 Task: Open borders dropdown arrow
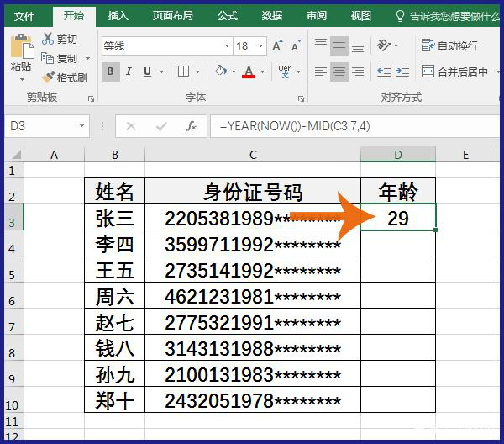[x=197, y=71]
